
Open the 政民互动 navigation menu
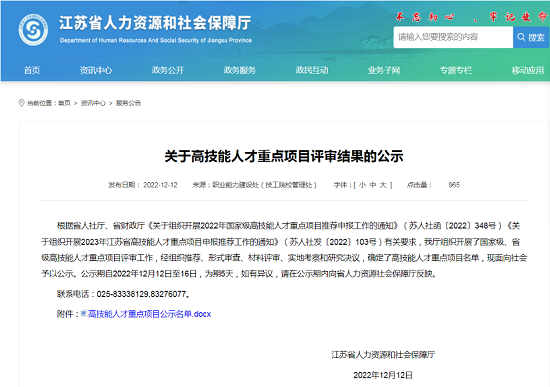312,70
